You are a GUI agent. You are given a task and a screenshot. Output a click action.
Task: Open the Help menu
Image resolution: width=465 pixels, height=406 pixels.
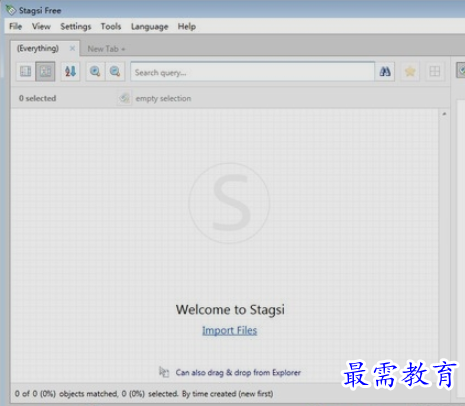187,27
